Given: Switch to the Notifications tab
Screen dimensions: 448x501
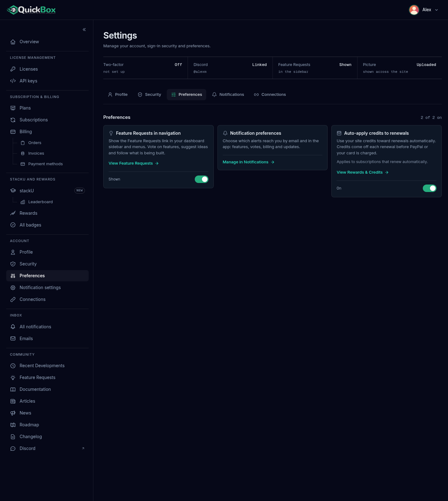Looking at the screenshot, I should pyautogui.click(x=228, y=95).
